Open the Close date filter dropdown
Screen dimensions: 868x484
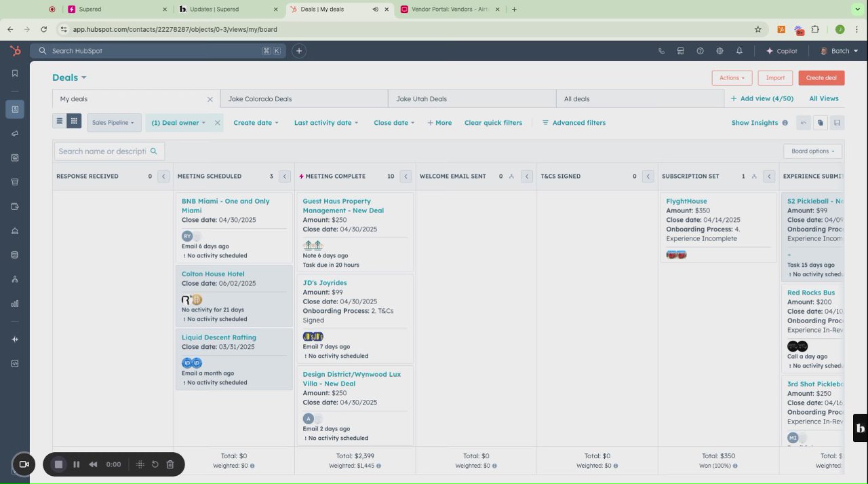pos(394,123)
